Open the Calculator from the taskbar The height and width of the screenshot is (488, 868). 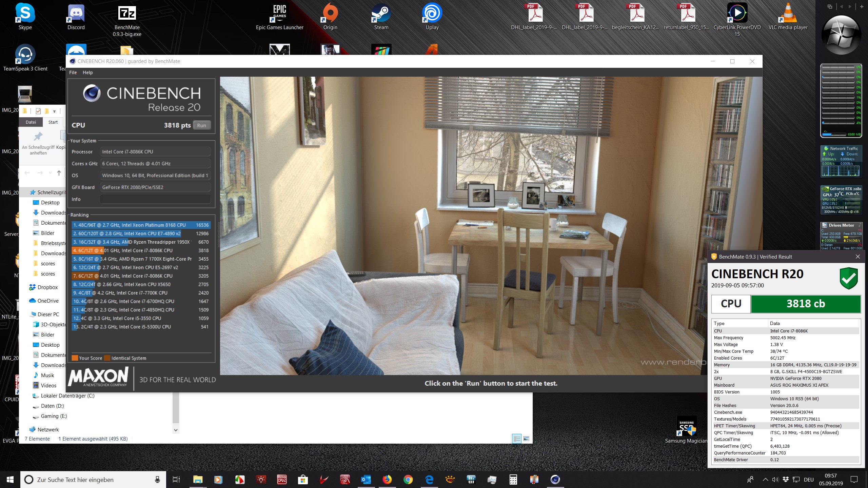[x=513, y=480]
